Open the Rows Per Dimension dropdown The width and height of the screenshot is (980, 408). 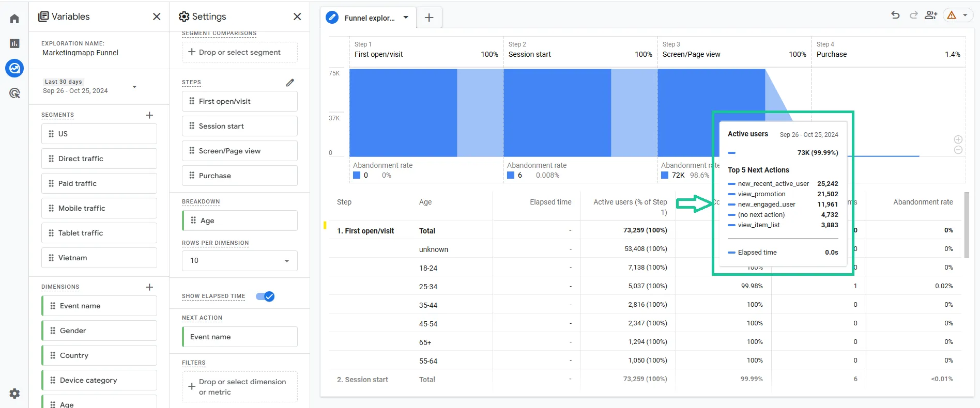pyautogui.click(x=240, y=261)
